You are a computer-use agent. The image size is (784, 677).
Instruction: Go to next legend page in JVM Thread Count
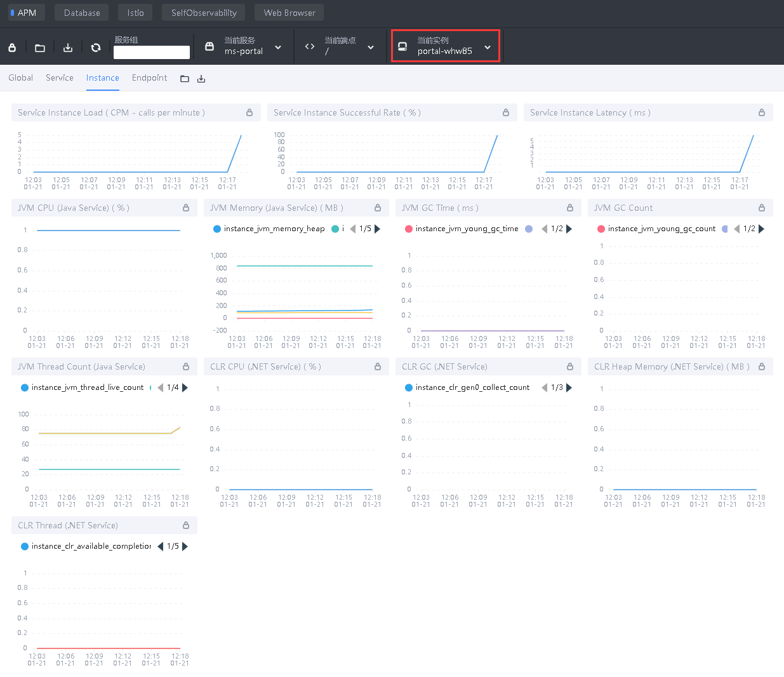click(x=185, y=387)
